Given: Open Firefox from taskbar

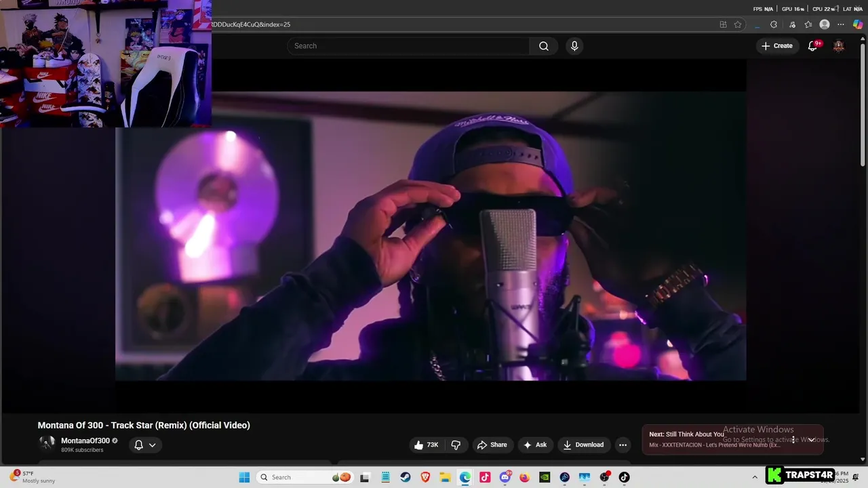Looking at the screenshot, I should pos(525,477).
